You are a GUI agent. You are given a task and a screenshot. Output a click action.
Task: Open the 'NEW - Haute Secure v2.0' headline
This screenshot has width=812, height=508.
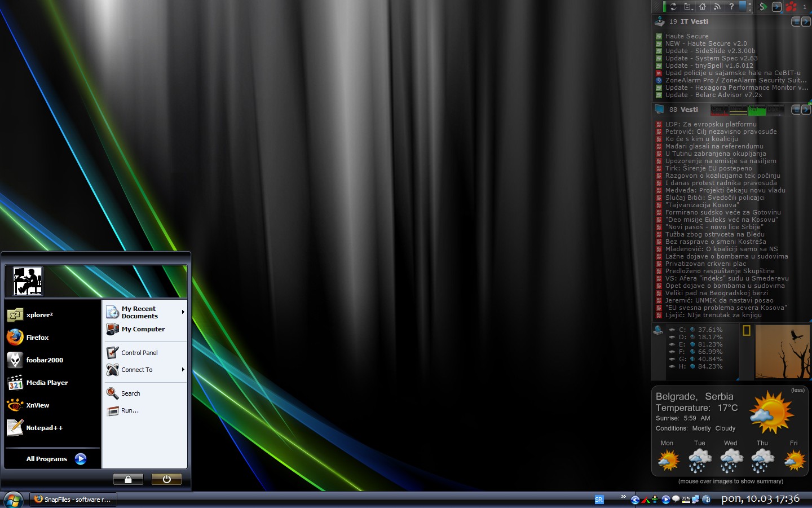[705, 43]
